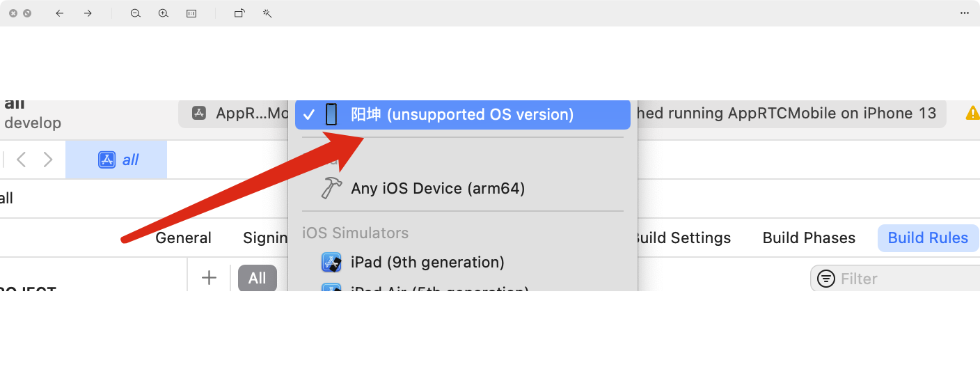This screenshot has width=980, height=365.
Task: Open the three-dots more options menu
Action: pyautogui.click(x=965, y=13)
